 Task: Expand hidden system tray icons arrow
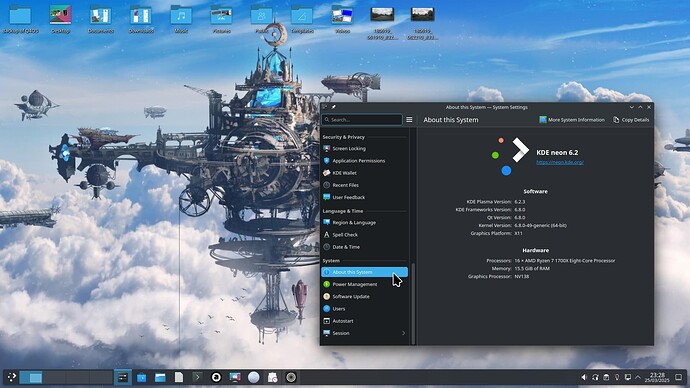638,377
